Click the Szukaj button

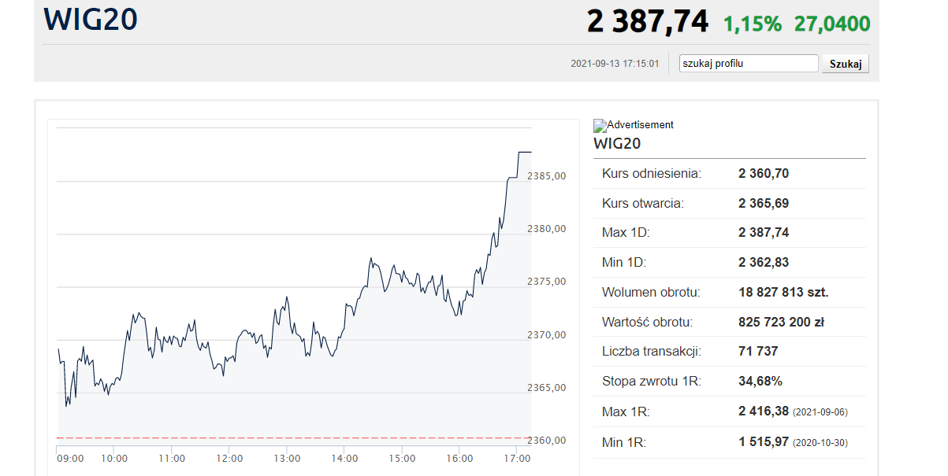[845, 64]
